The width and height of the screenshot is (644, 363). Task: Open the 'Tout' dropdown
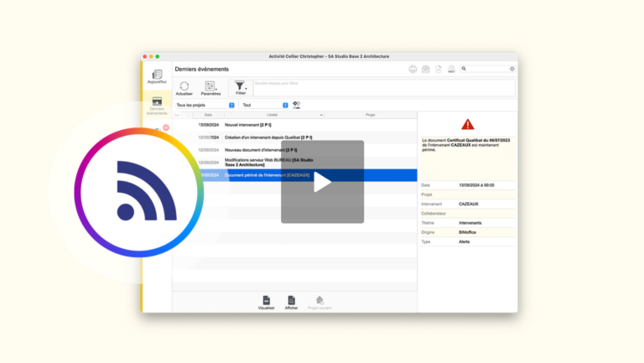coord(265,105)
